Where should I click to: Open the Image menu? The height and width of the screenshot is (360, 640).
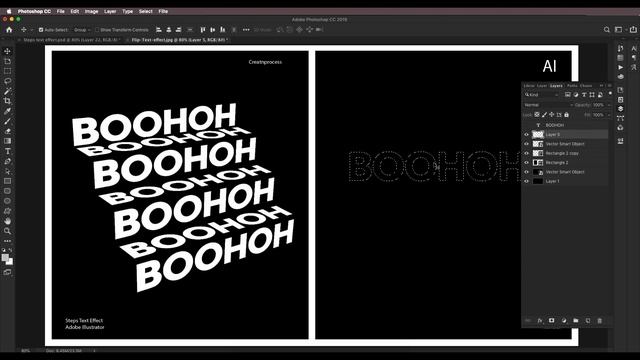tap(91, 11)
